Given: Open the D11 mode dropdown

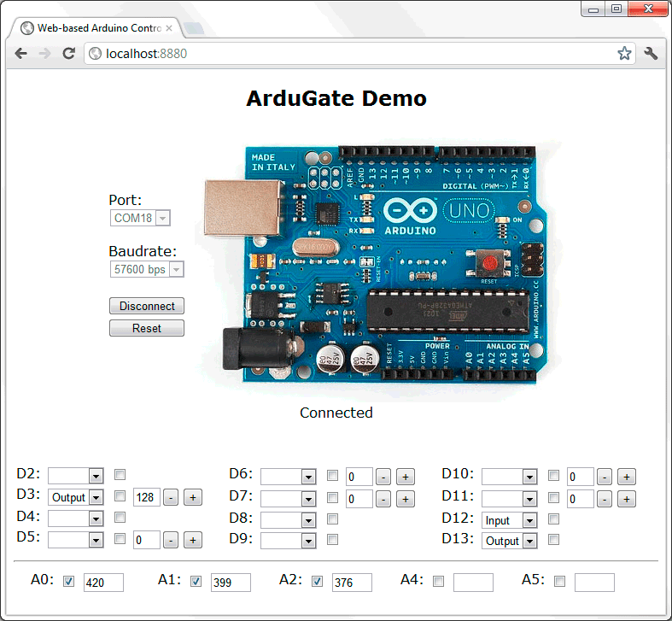Looking at the screenshot, I should point(510,499).
